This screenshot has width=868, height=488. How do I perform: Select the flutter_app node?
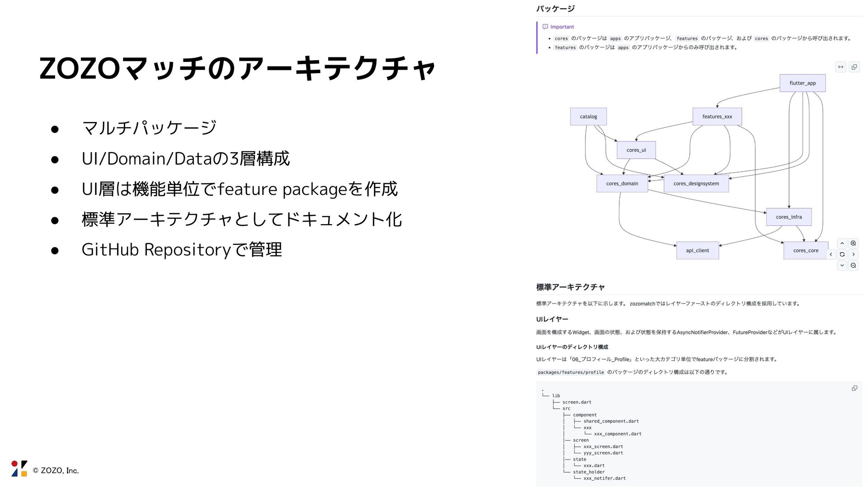[x=802, y=83]
